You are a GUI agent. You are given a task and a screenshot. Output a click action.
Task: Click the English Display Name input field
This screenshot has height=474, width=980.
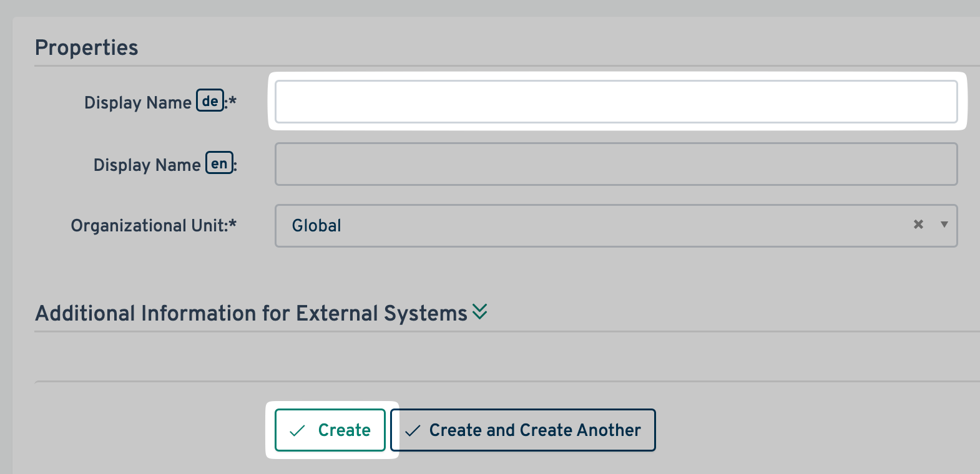tap(615, 164)
